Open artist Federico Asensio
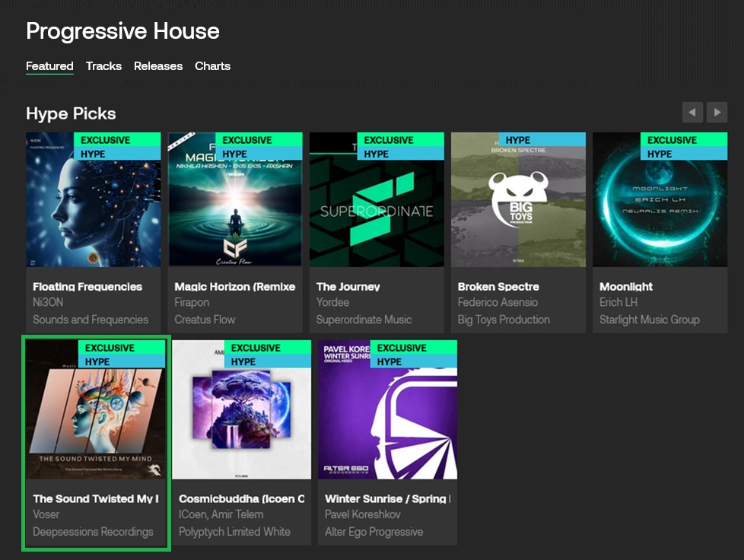 point(498,302)
